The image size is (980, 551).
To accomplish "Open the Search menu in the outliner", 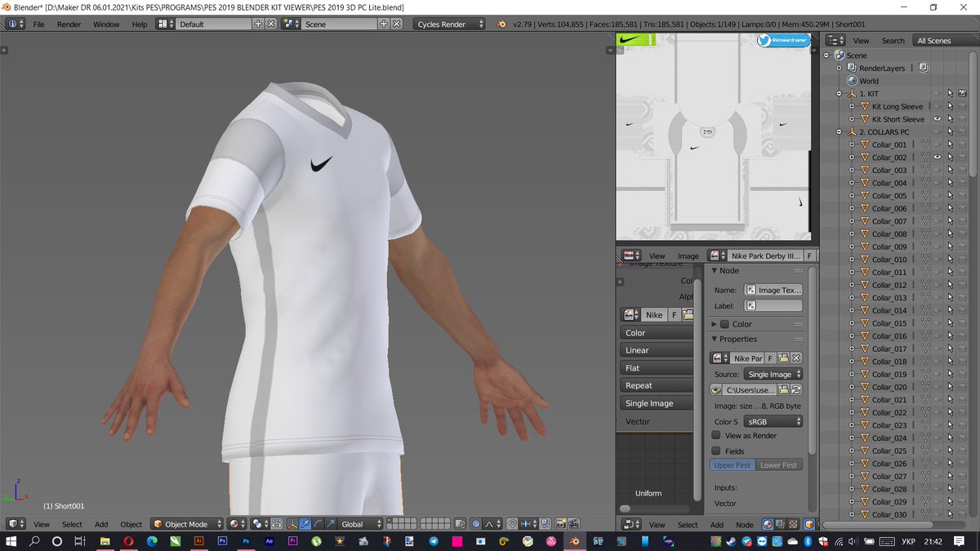I will point(893,40).
